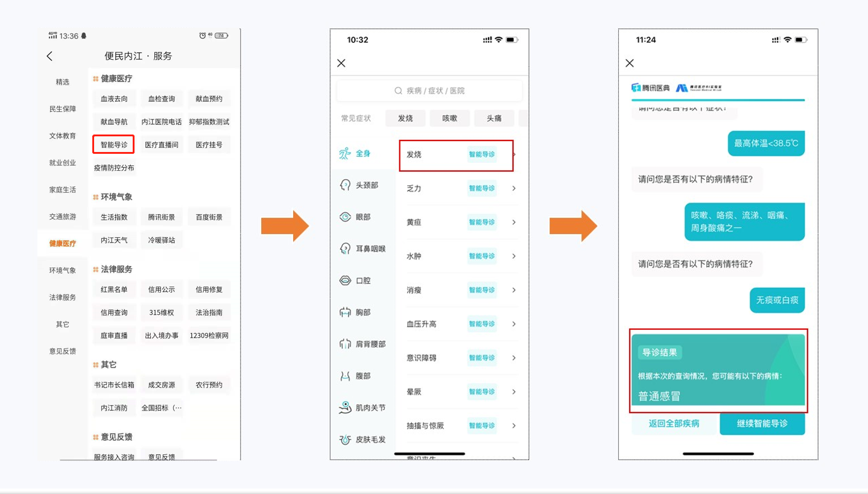This screenshot has width=868, height=494.
Task: Select 腹部 abdomen icon category
Action: click(x=345, y=376)
